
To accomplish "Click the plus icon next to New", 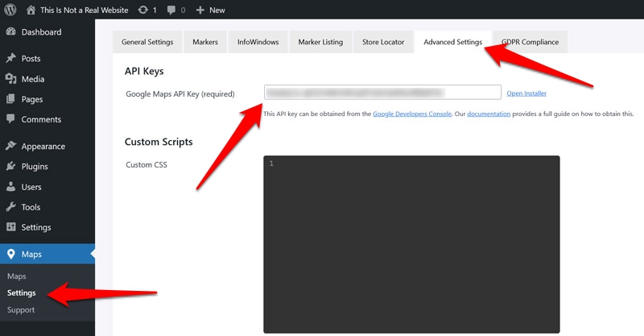I will click(200, 10).
